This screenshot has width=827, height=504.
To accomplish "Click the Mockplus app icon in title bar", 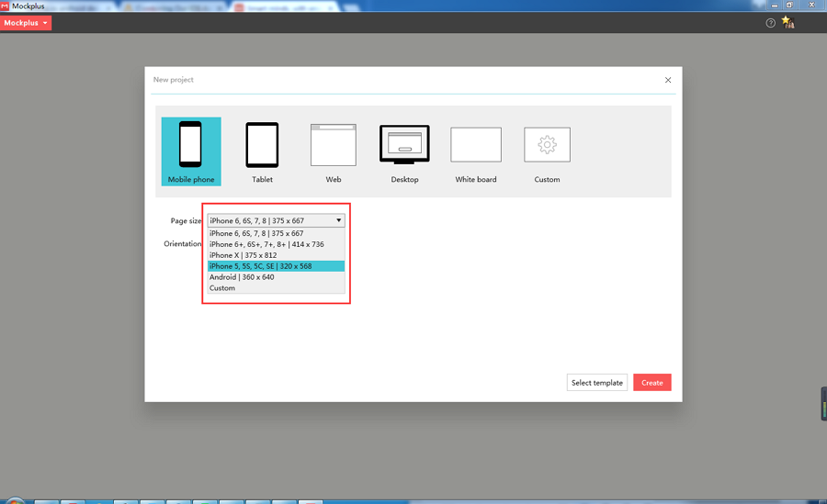I will click(5, 6).
